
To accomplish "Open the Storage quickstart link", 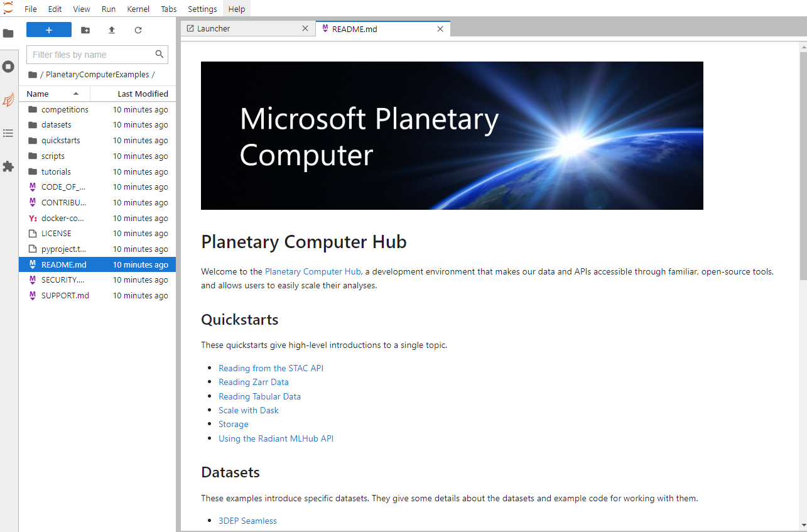I will click(x=234, y=424).
